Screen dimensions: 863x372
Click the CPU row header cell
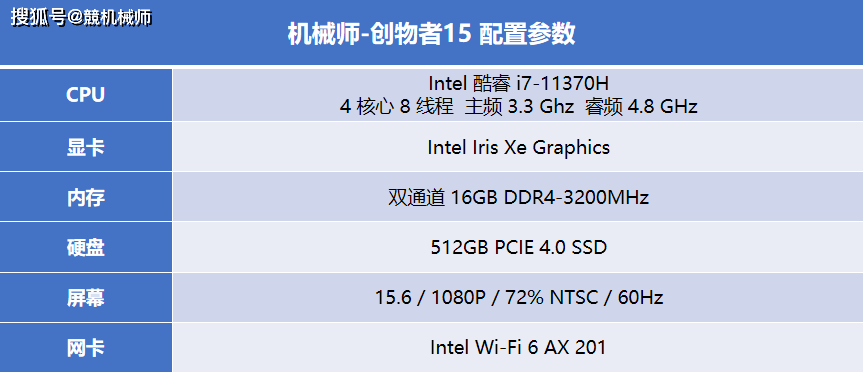(x=86, y=95)
